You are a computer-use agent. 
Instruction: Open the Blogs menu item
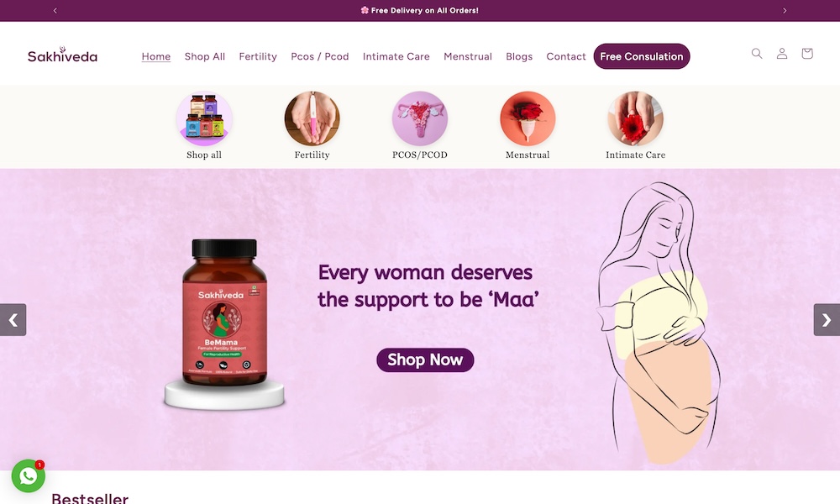point(519,56)
